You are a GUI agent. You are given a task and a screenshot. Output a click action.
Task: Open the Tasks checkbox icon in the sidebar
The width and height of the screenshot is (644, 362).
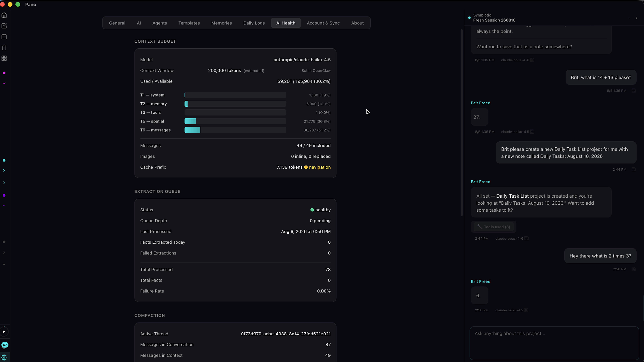coord(4,26)
